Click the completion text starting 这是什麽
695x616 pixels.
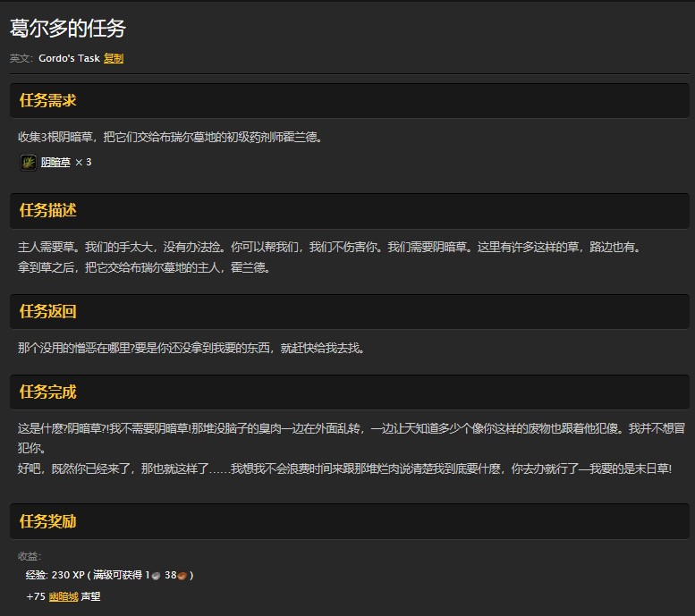[x=352, y=438]
